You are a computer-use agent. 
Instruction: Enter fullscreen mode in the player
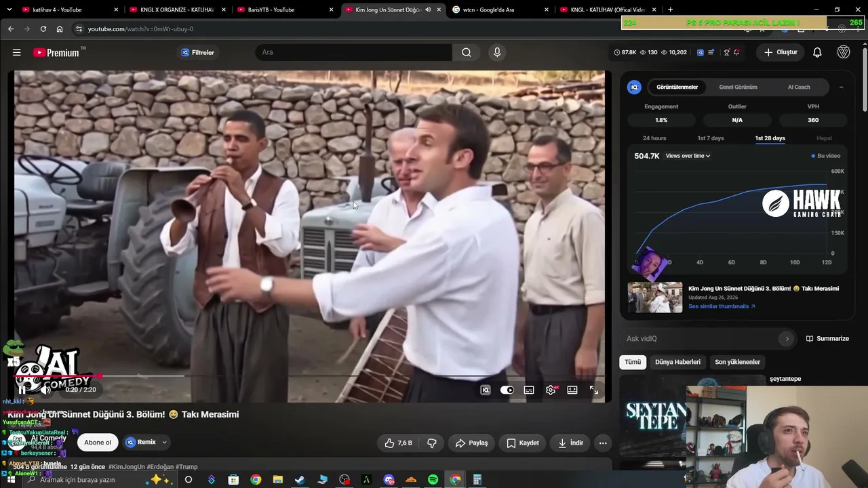click(x=594, y=390)
